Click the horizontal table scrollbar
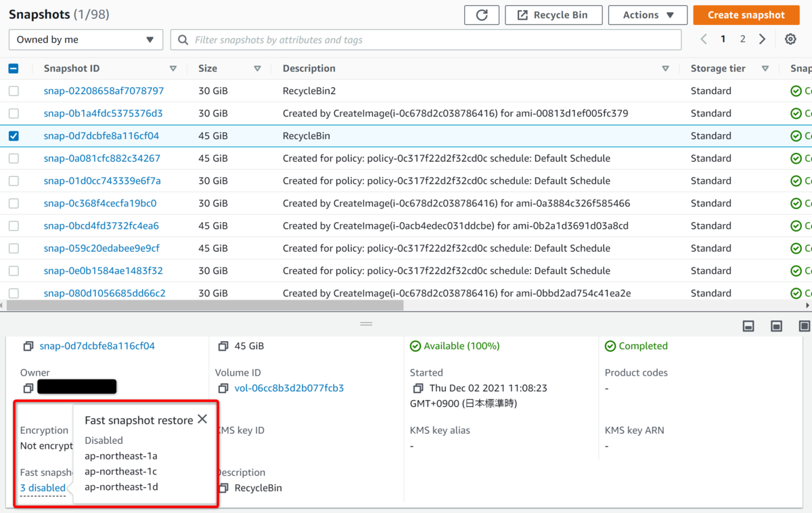812x513 pixels. (204, 305)
